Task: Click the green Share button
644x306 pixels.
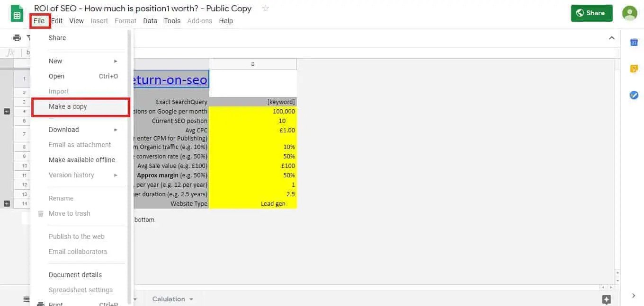Action: coord(591,13)
